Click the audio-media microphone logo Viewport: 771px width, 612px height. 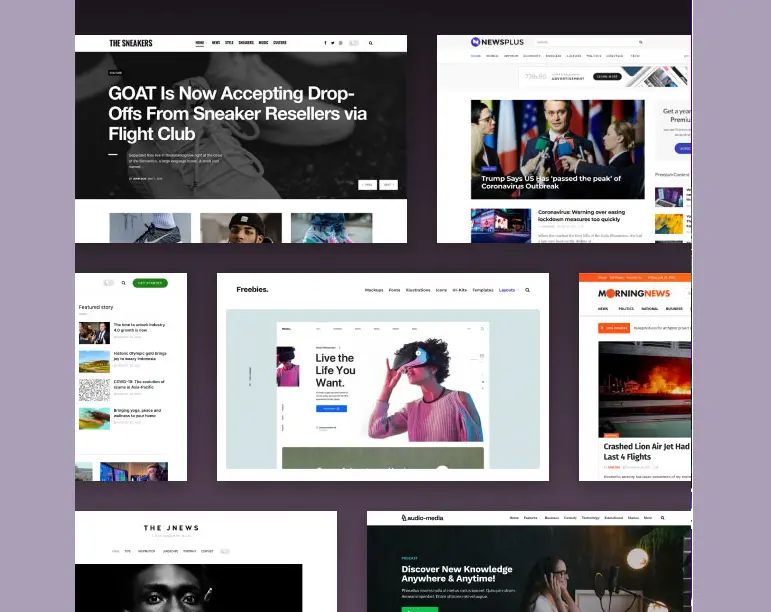click(405, 518)
